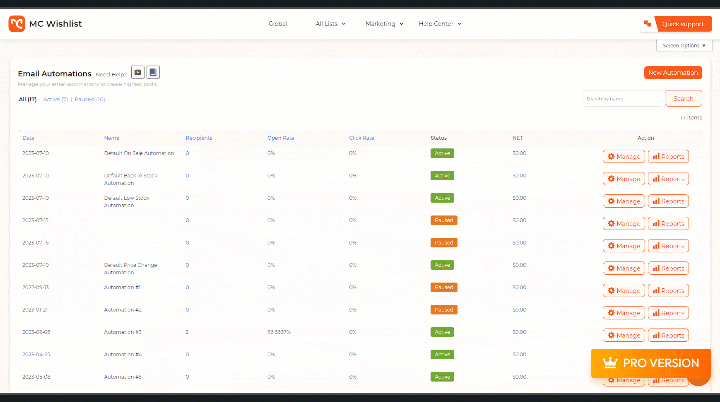Focus the Search by name field
Viewport: 720px width, 402px height.
click(x=624, y=99)
